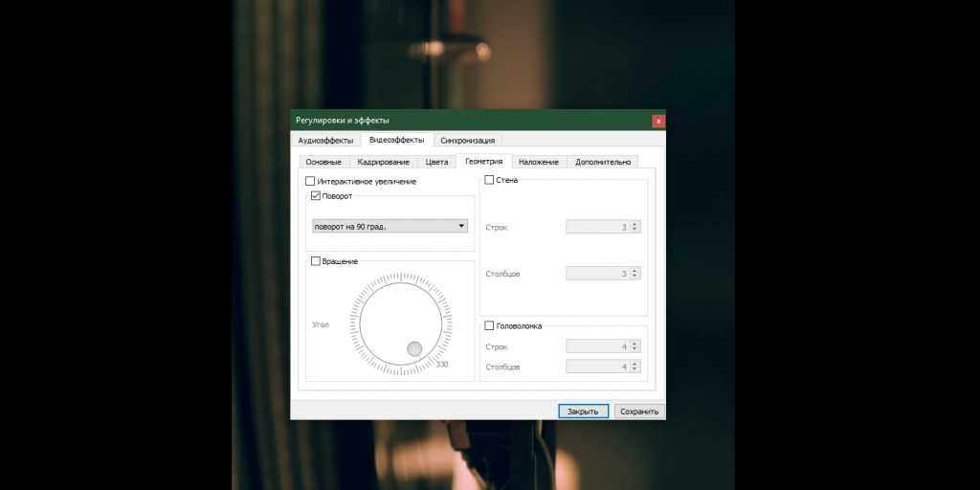Enable the Интерактивное увеличение checkbox
Screen dimensions: 980x490
point(310,181)
